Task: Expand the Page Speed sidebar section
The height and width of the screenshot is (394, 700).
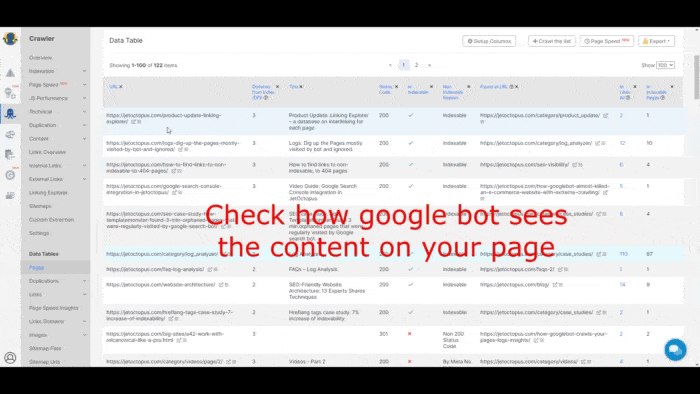Action: [x=84, y=85]
